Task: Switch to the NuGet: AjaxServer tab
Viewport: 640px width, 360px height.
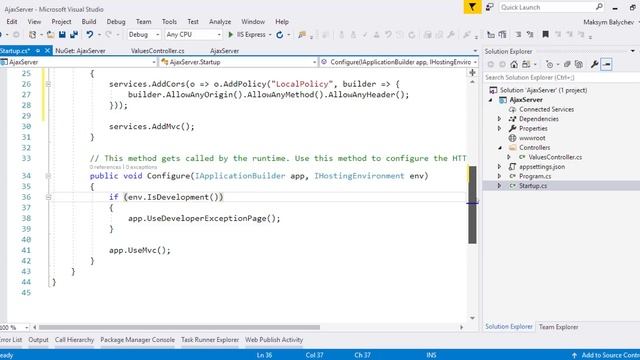Action: point(80,51)
